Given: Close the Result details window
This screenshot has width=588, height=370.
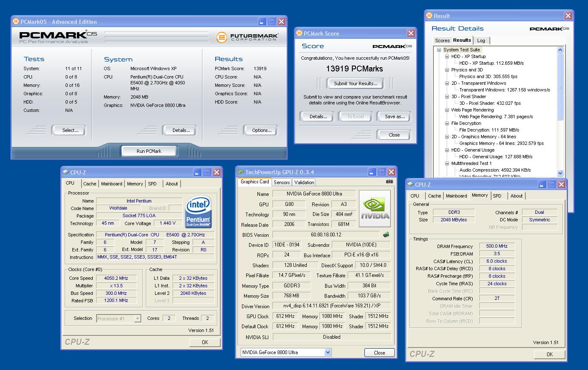Looking at the screenshot, I should 568,16.
